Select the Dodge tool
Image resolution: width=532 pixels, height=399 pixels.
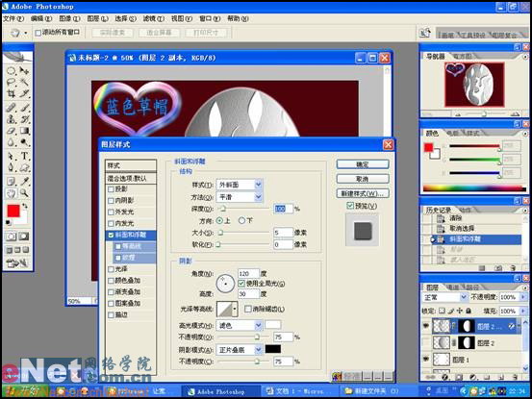coord(24,142)
